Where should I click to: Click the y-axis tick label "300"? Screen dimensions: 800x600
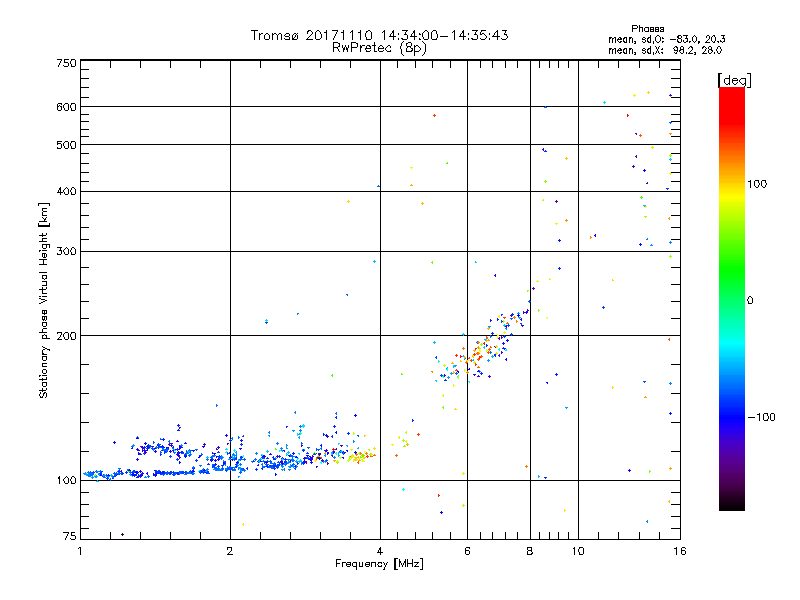pos(66,252)
